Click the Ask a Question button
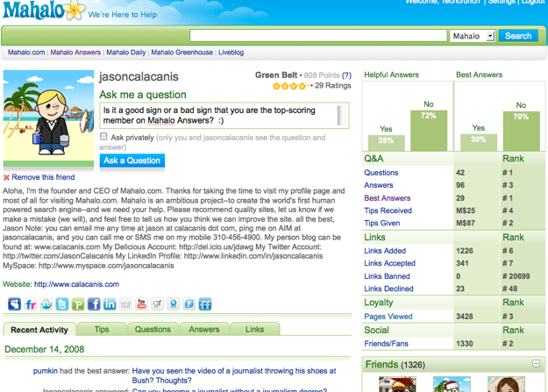Image resolution: width=548 pixels, height=392 pixels. click(132, 160)
